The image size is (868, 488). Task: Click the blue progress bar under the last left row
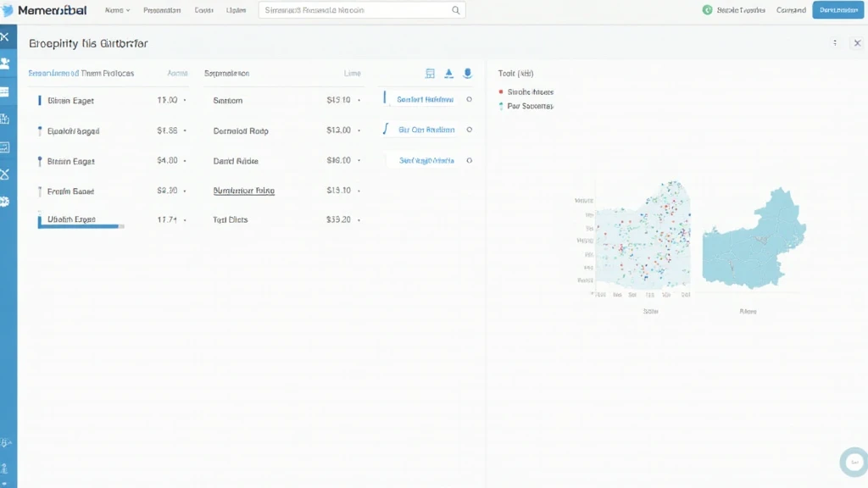click(81, 227)
